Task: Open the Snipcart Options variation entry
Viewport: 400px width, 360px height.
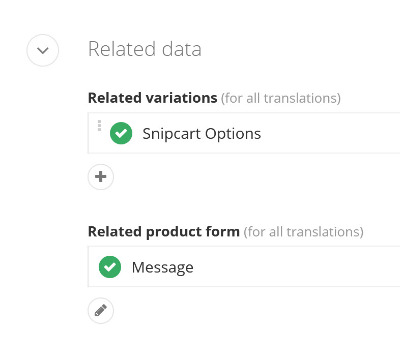Action: pyautogui.click(x=202, y=134)
